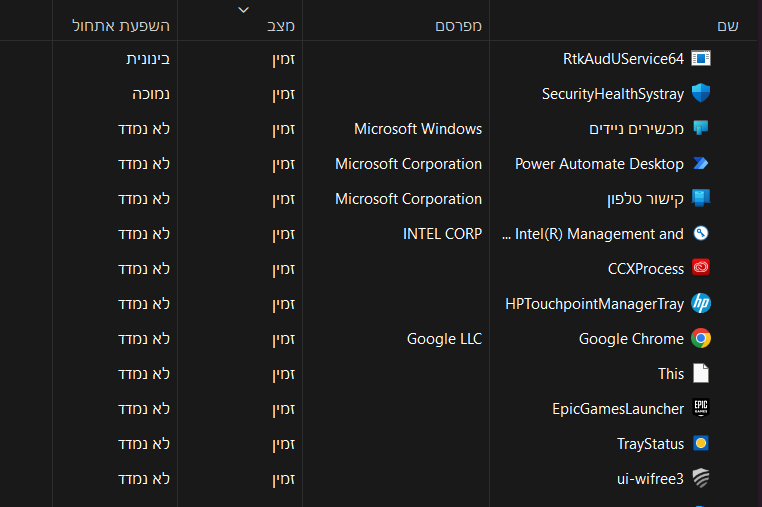The image size is (762, 507).
Task: Click the בינונית startup impact cell
Action: pyautogui.click(x=148, y=59)
